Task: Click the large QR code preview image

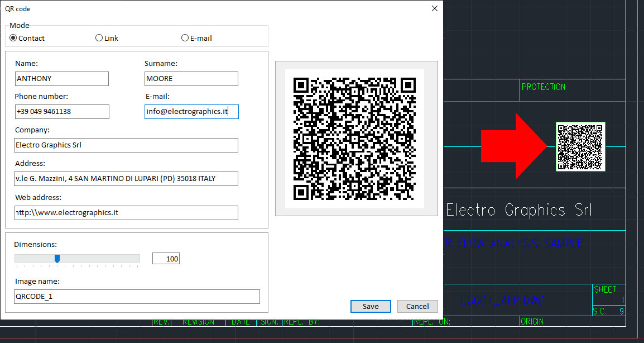Action: (354, 139)
